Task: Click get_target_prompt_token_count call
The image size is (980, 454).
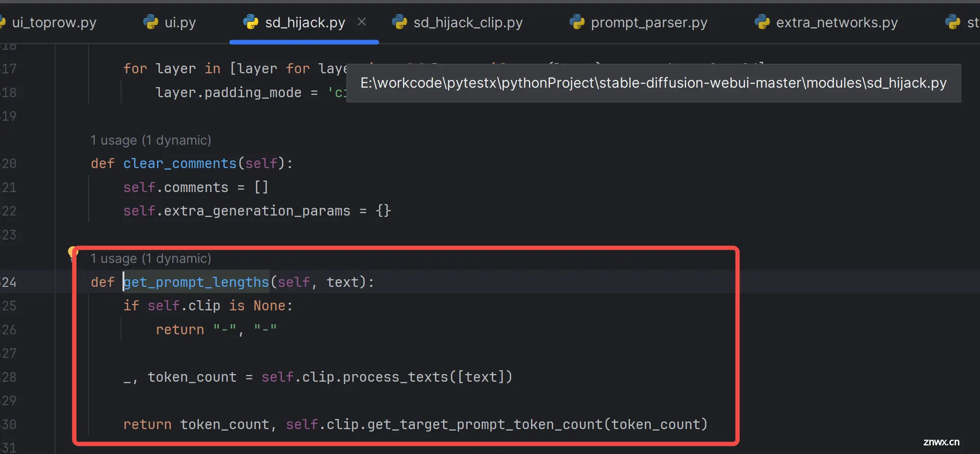Action: [485, 424]
